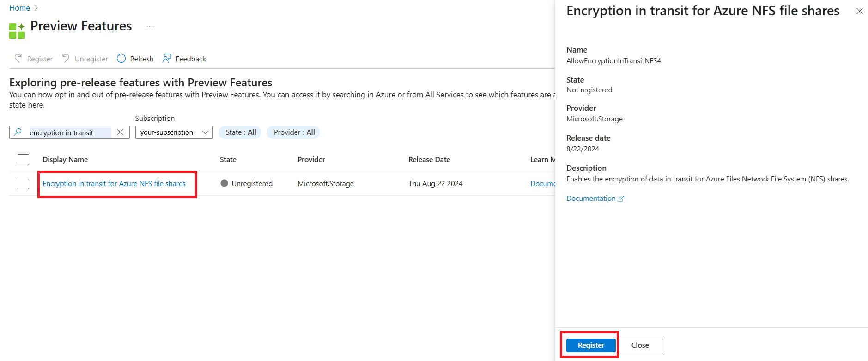Open the Subscription dropdown

click(174, 132)
